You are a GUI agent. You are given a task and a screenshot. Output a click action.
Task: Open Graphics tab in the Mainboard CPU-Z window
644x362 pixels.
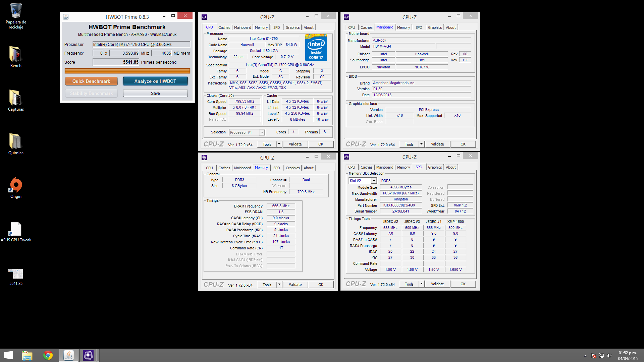[435, 27]
